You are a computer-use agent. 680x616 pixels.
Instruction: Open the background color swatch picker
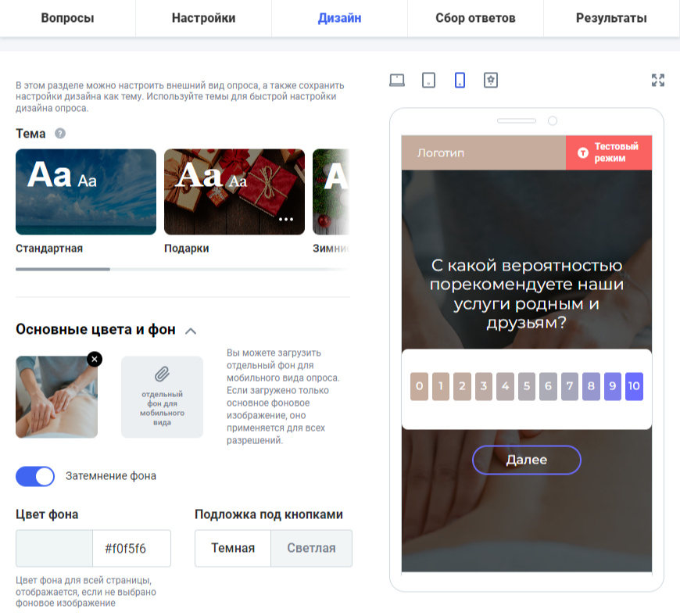tap(54, 548)
